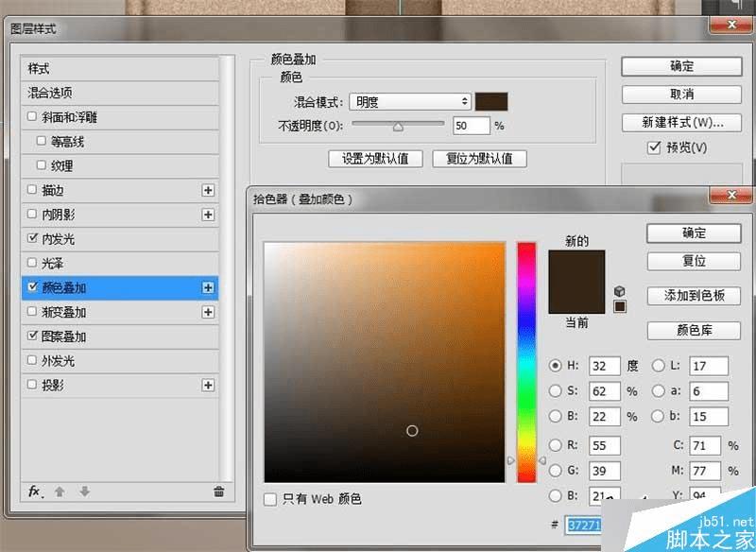Click the overlay color swatch beside 混合模式

click(x=491, y=102)
